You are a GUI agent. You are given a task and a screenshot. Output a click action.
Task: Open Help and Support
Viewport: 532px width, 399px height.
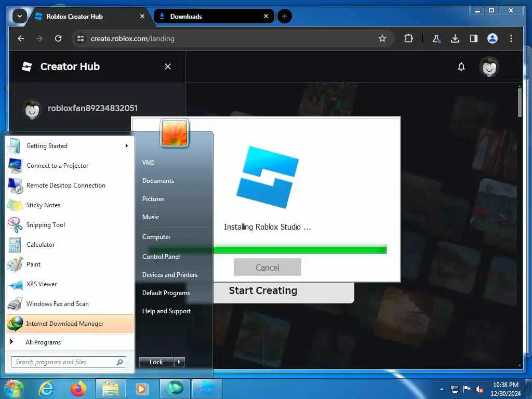pyautogui.click(x=166, y=311)
